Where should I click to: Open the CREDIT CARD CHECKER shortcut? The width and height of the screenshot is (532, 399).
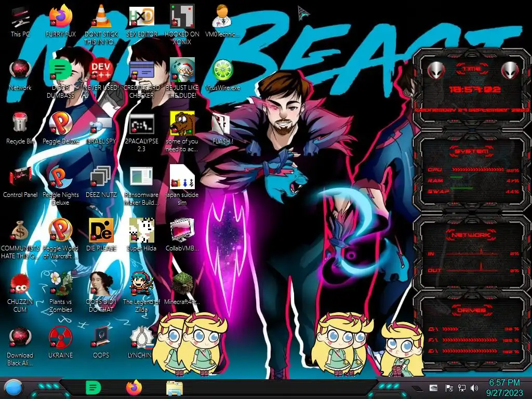[141, 79]
